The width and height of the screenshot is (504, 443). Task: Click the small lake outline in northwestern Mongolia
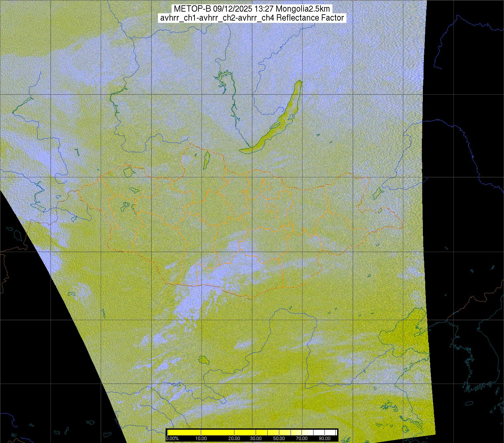click(128, 172)
